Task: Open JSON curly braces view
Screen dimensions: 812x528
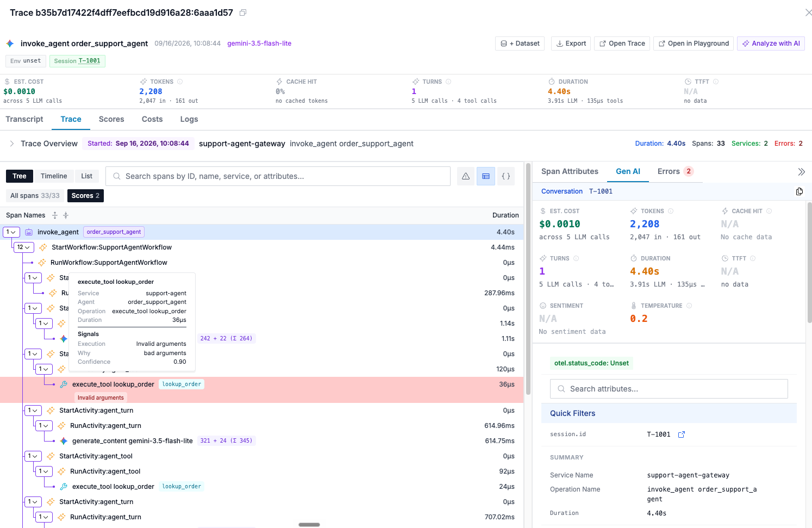Action: (506, 176)
